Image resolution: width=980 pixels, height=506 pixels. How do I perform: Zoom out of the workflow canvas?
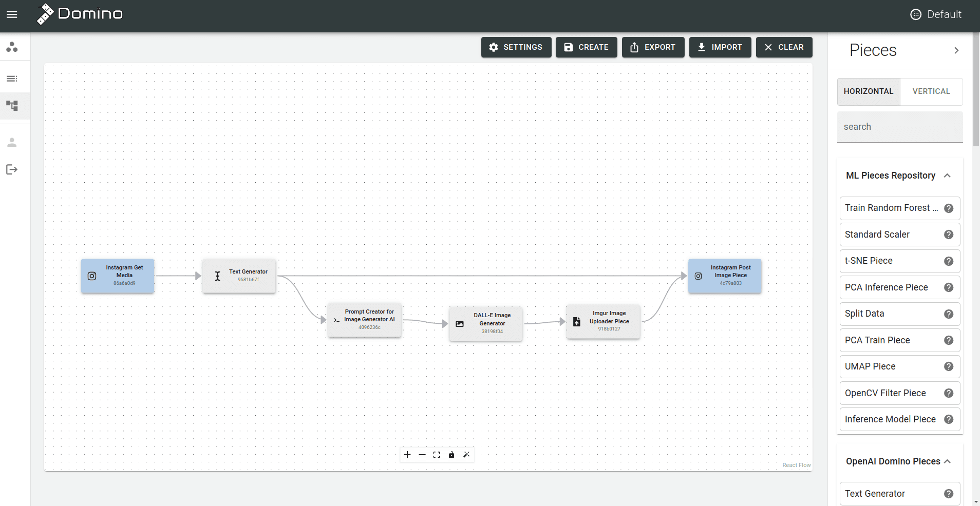pos(422,455)
